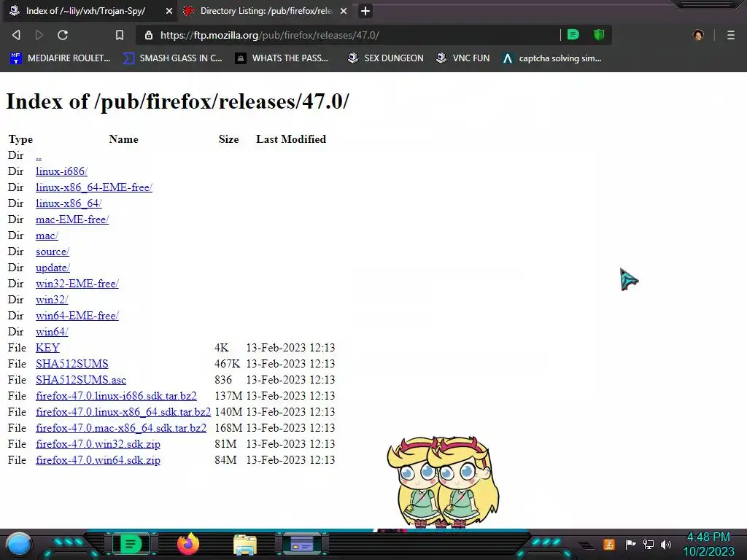Image resolution: width=747 pixels, height=560 pixels.
Task: Open the source/ directory
Action: 53,252
